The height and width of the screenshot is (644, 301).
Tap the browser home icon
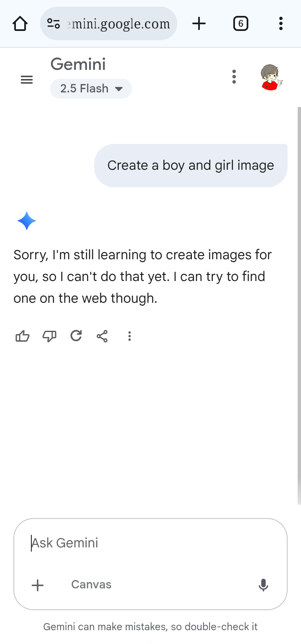click(x=20, y=24)
